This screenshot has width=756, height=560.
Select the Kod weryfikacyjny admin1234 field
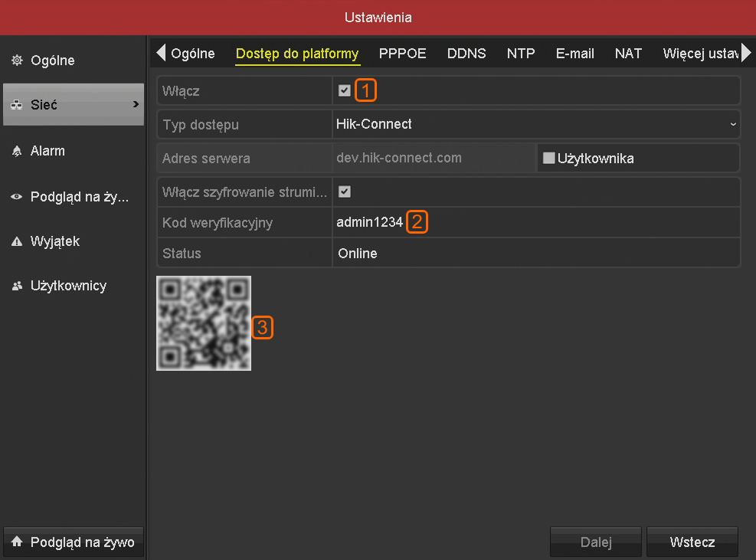(x=536, y=222)
